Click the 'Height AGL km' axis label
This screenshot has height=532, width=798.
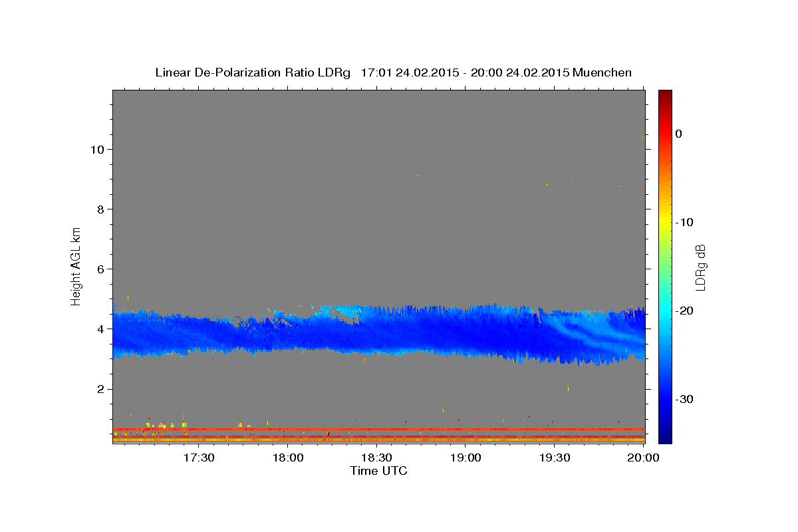click(76, 265)
